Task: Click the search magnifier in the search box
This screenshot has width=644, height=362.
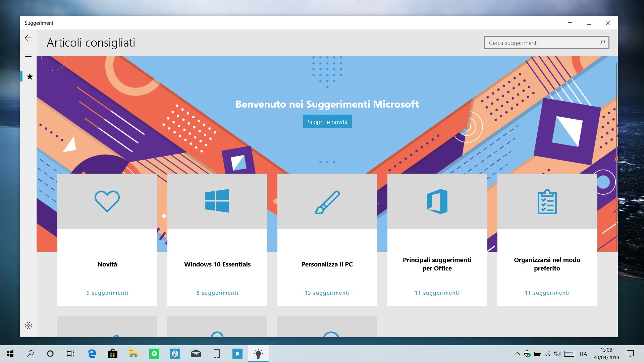Action: tap(602, 43)
